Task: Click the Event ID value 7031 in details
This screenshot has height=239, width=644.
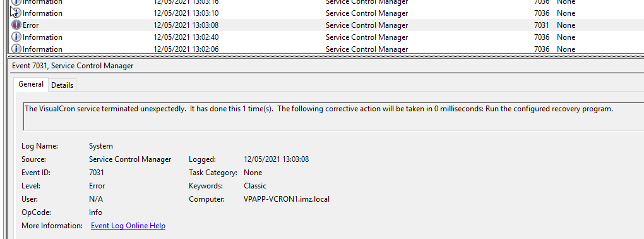Action: pos(97,173)
